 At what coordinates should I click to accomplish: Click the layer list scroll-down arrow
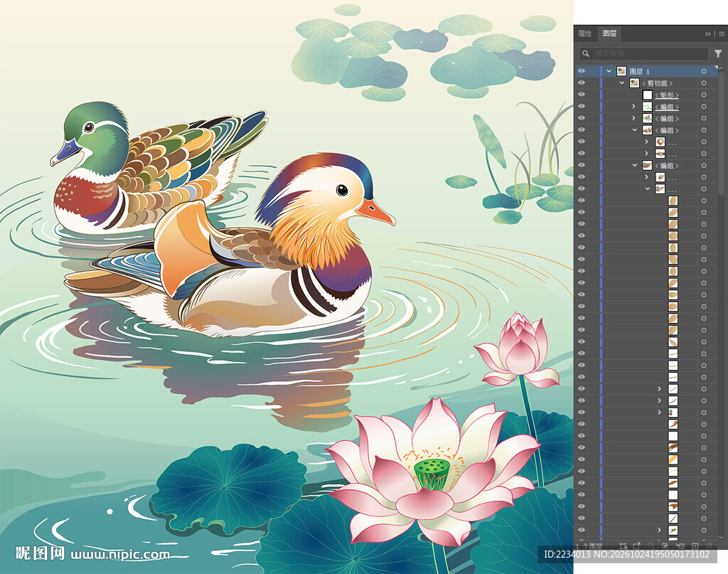721,537
